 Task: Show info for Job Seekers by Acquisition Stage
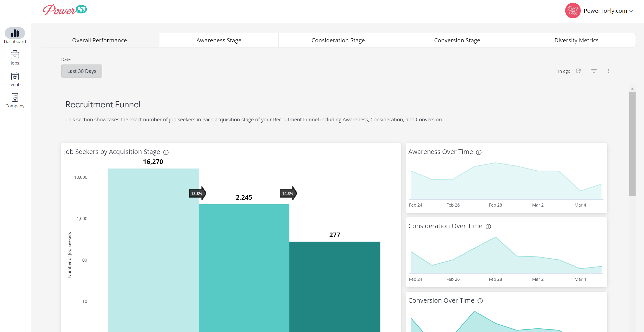pyautogui.click(x=166, y=152)
